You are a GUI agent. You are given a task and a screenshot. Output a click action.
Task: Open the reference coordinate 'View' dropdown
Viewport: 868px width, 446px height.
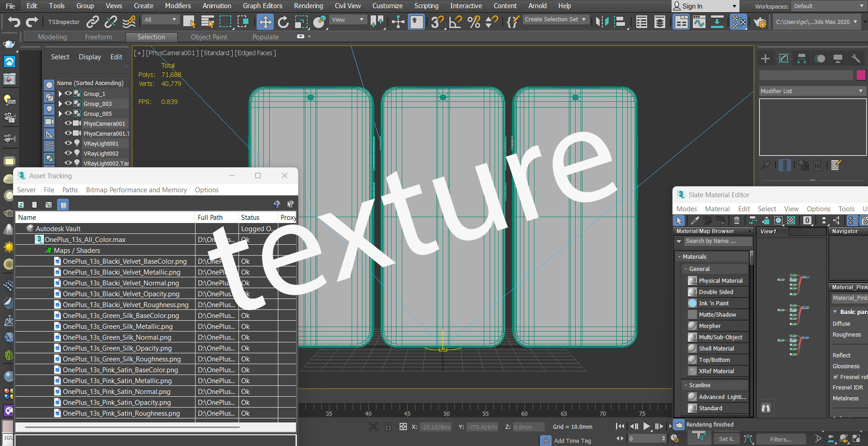pyautogui.click(x=348, y=20)
